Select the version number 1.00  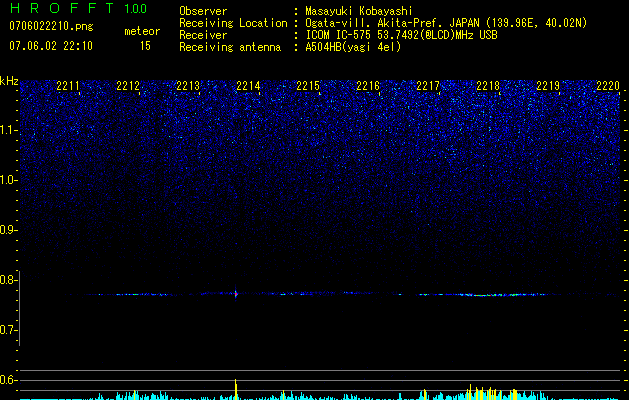136,8
